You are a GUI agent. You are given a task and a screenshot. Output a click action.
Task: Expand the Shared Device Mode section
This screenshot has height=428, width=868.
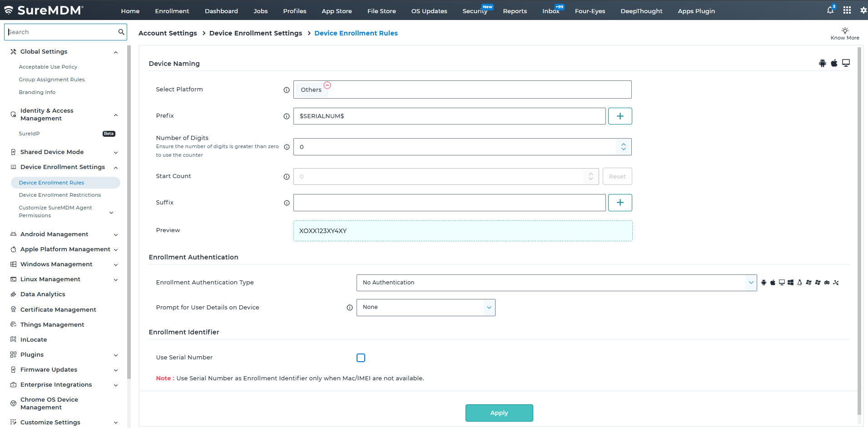click(116, 153)
